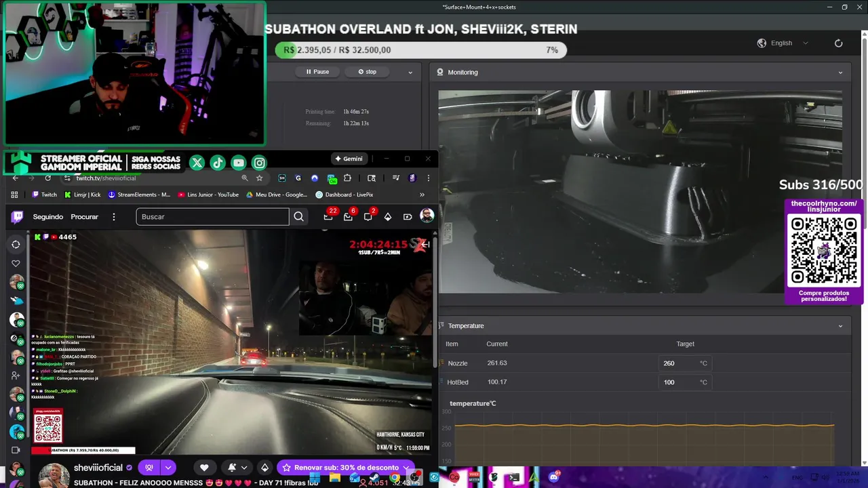Click the bits diamond button under the stream
The height and width of the screenshot is (488, 868).
[264, 468]
